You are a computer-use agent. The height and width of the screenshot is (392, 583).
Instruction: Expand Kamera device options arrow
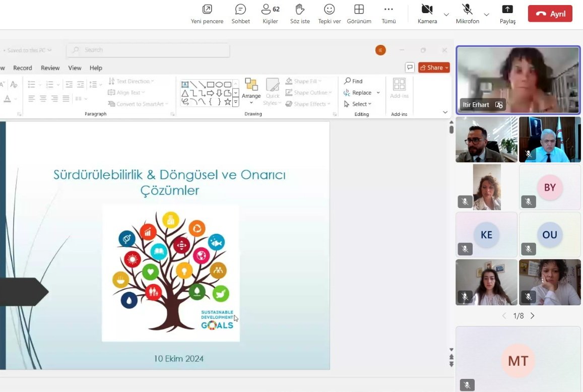[446, 15]
